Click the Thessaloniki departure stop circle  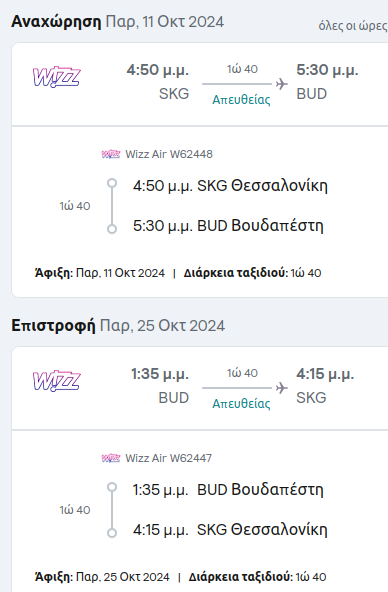pyautogui.click(x=112, y=183)
